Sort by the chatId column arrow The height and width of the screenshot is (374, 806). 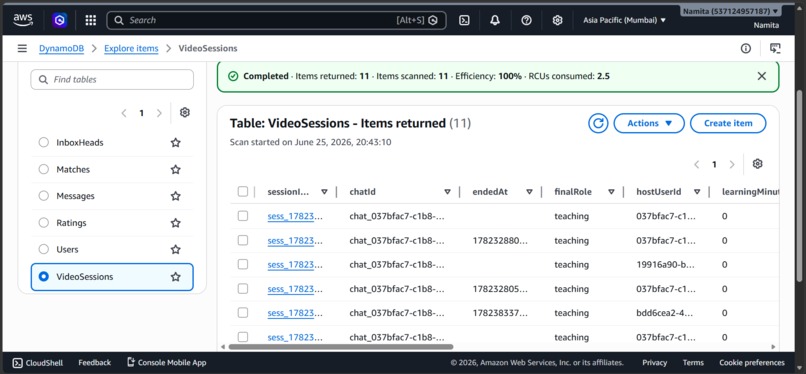tap(447, 192)
